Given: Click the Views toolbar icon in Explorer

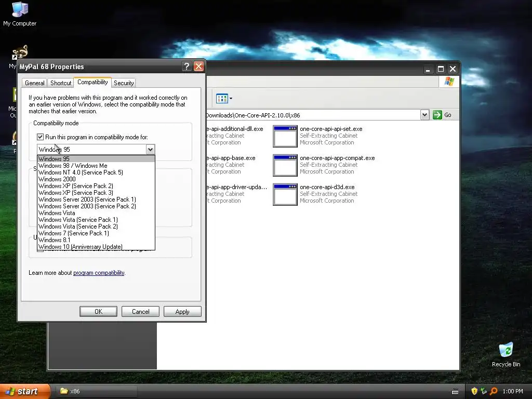Looking at the screenshot, I should coord(222,99).
